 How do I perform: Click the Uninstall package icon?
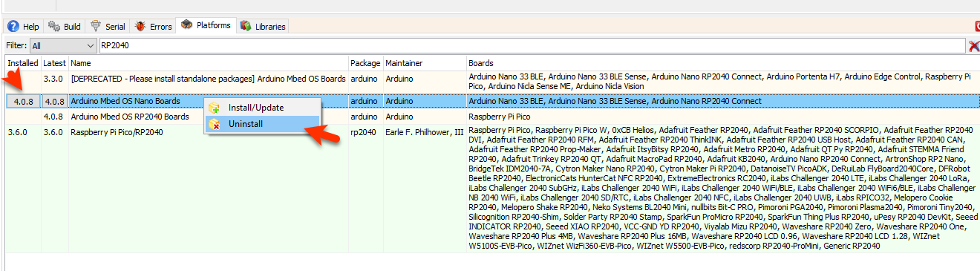pos(215,125)
